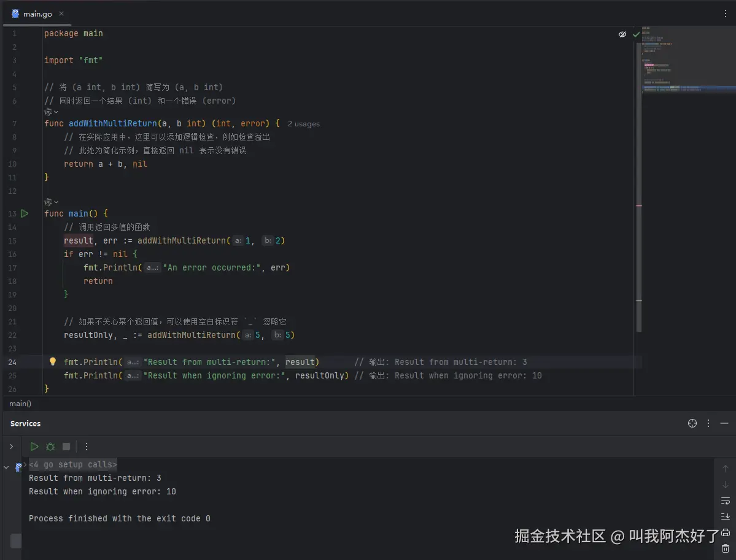Viewport: 736px width, 560px height.
Task: Click the 'b:' parameter hint on line 22
Action: 277,335
